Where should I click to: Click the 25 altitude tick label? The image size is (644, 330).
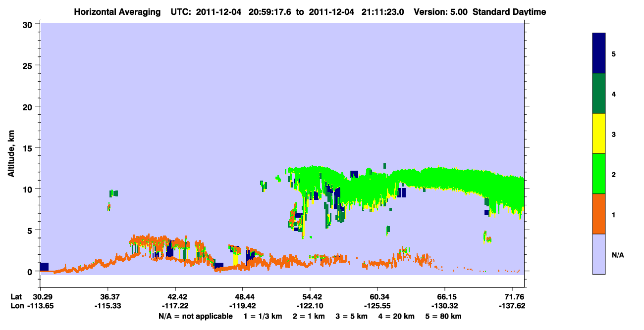29,65
